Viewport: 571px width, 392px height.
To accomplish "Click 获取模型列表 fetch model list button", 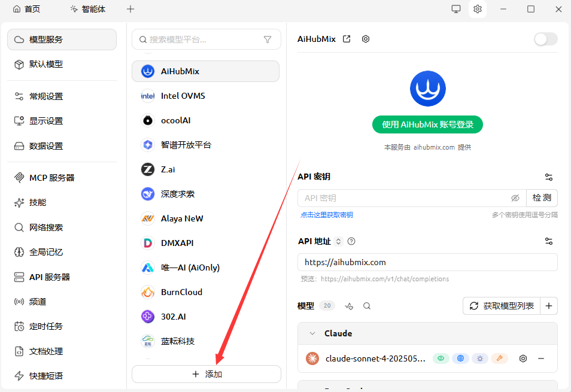I will [x=502, y=306].
